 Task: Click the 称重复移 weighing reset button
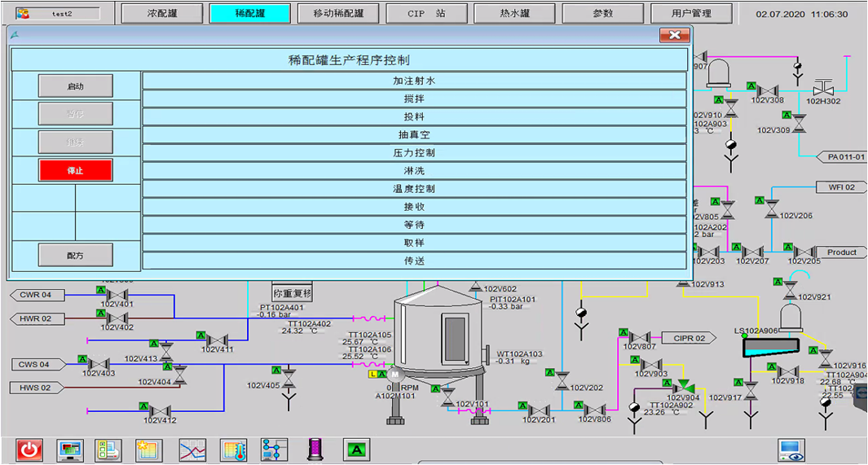pos(293,293)
